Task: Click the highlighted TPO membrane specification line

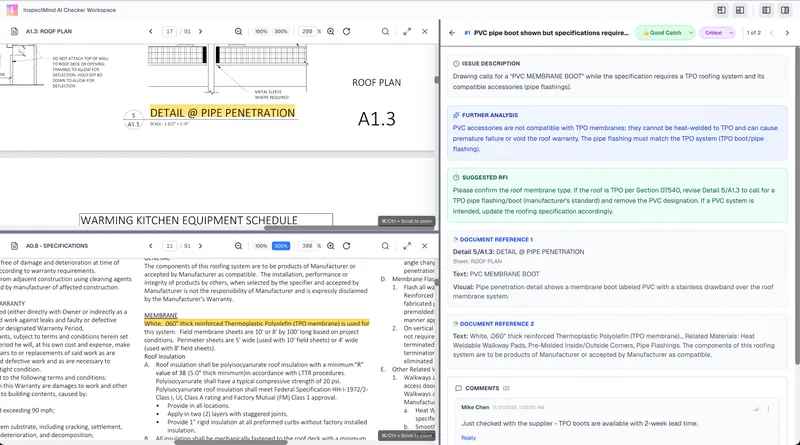Action: [257, 324]
